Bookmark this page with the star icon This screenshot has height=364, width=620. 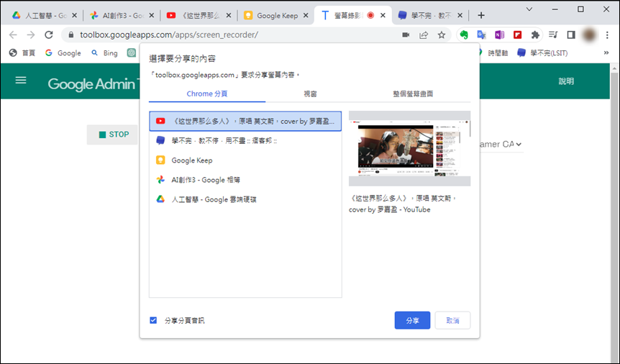click(x=442, y=35)
